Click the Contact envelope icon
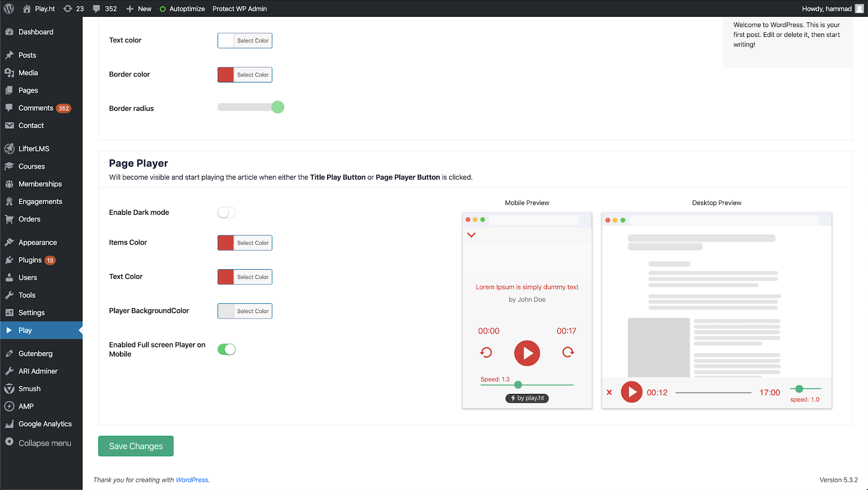Screen dimensions: 868x490 tap(9, 125)
